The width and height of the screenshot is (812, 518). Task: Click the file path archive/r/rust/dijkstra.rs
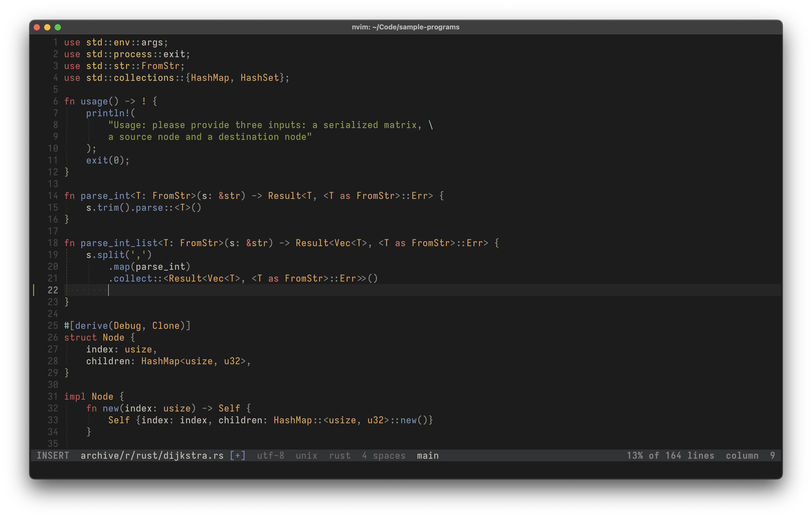152,456
